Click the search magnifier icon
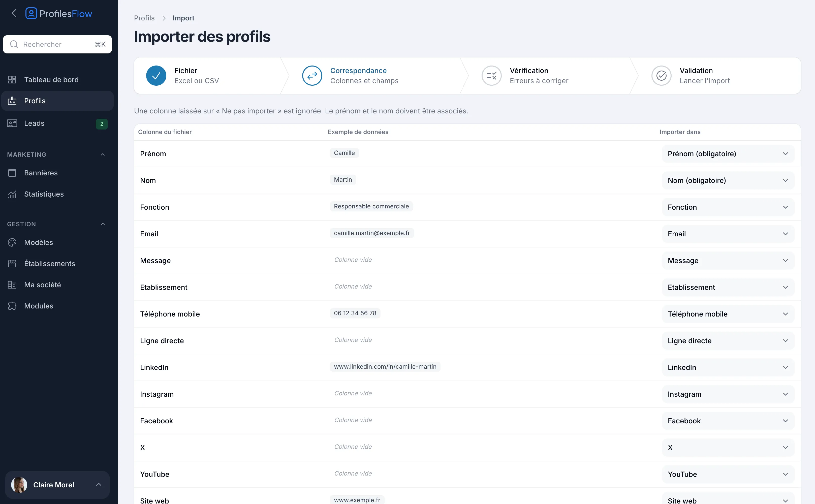This screenshot has width=815, height=504. [x=14, y=44]
